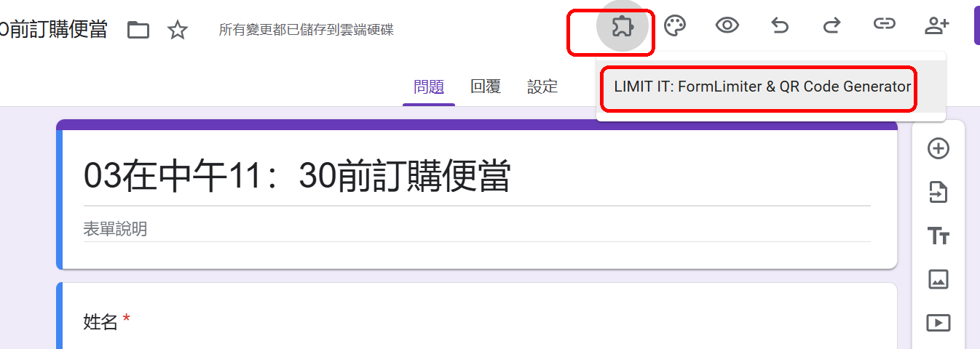Viewport: 980px width, 349px height.
Task: Click the redo arrow
Action: tap(831, 26)
